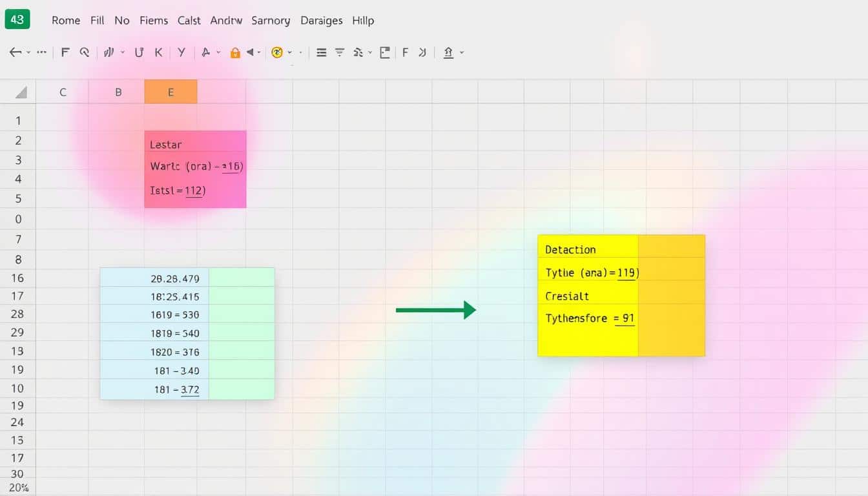Open the Daraiges menu

(322, 21)
